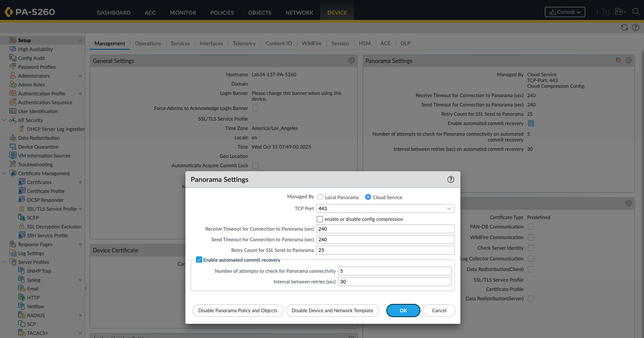Screen dimensions: 644x338
Task: Open the Log Settings icon
Action: click(13, 253)
